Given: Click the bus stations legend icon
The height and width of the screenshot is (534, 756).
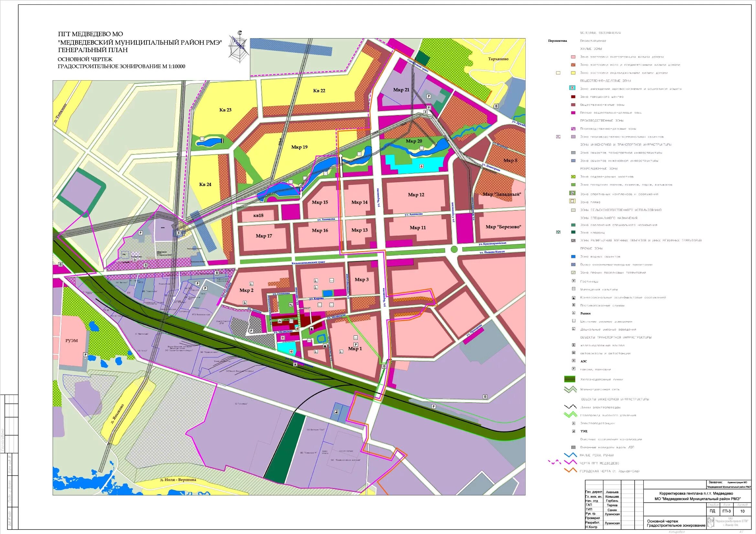Looking at the screenshot, I should point(574,353).
